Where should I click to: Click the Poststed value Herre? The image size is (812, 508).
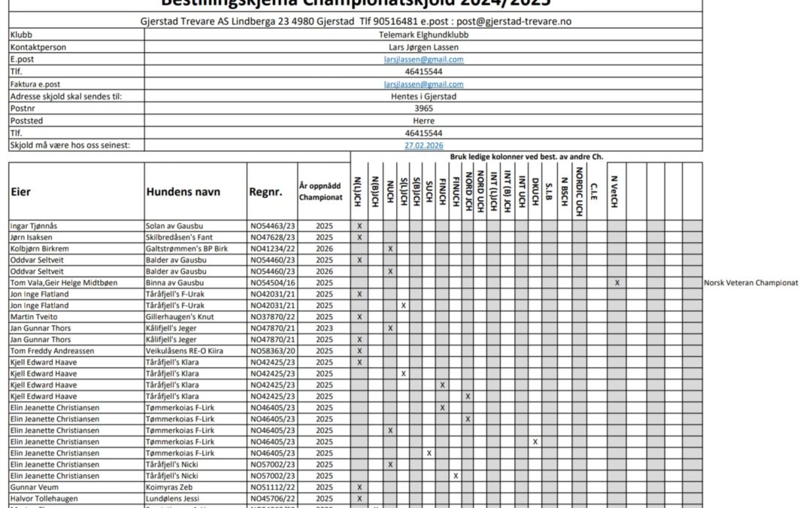point(423,120)
